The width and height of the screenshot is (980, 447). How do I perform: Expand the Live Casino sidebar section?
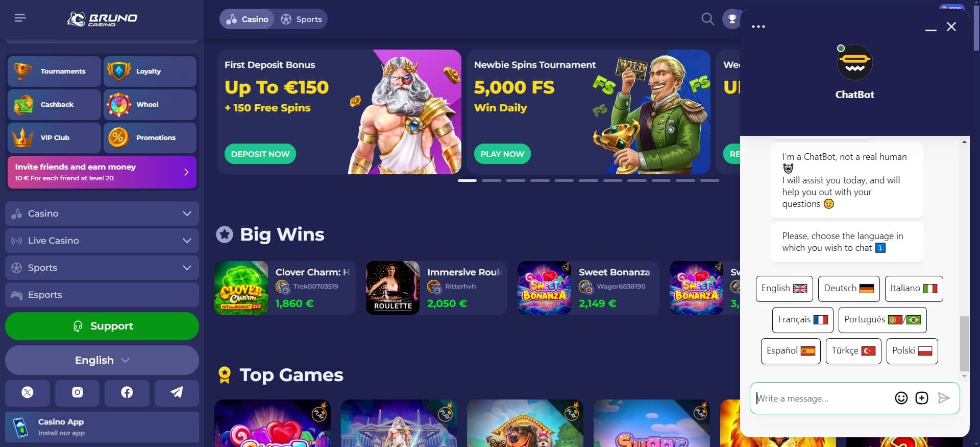click(102, 241)
